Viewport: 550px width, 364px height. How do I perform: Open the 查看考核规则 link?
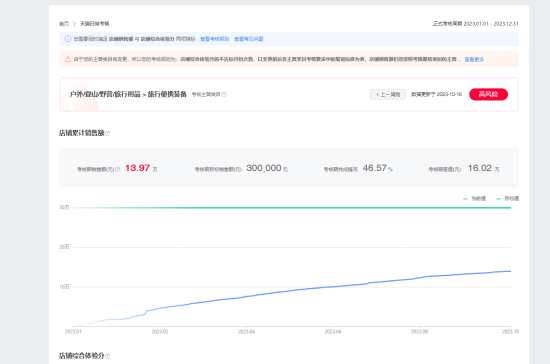pyautogui.click(x=215, y=39)
